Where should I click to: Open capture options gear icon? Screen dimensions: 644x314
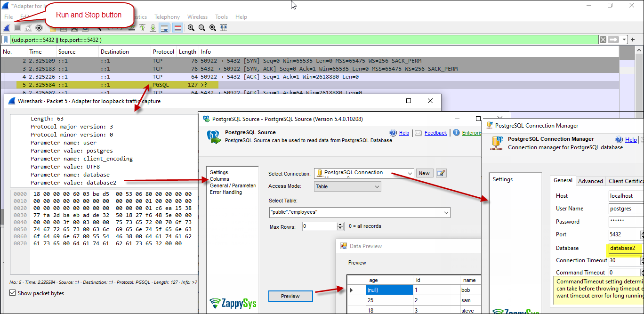point(39,28)
